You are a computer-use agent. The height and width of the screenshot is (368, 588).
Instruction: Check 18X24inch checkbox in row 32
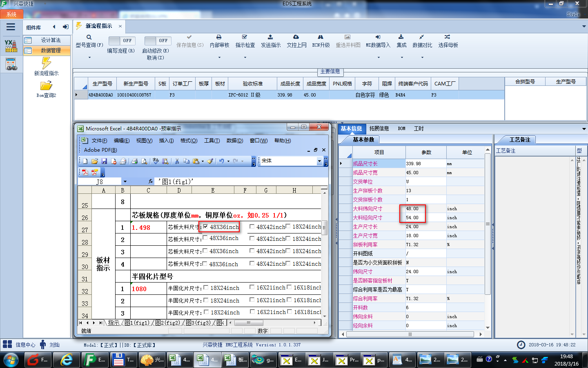(x=206, y=287)
